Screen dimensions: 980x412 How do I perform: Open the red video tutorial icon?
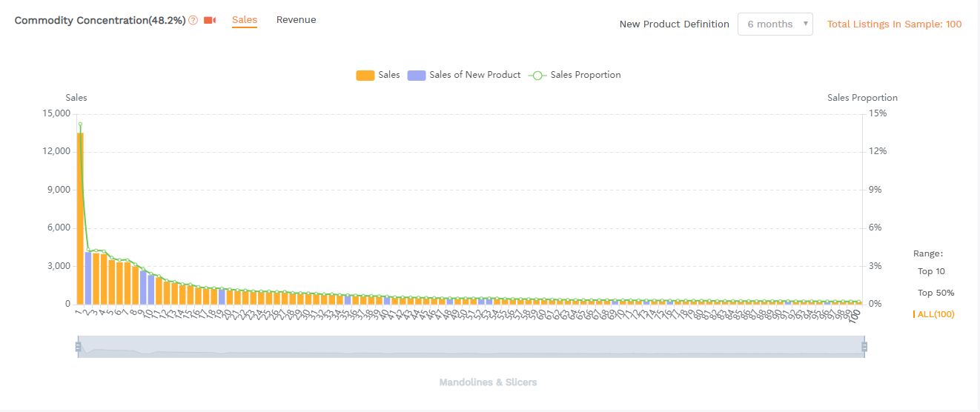click(x=210, y=21)
